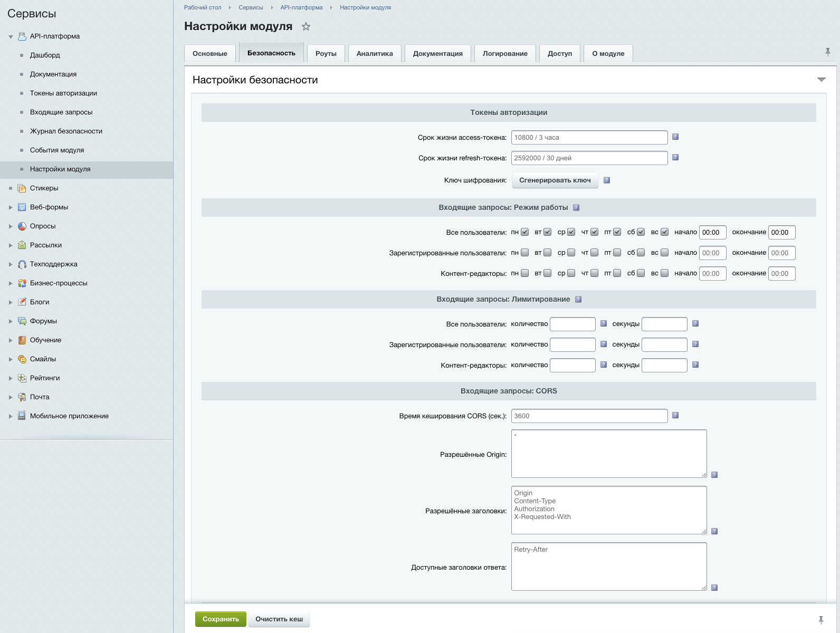Open help for Разрешённые Origin textarea

coord(714,475)
